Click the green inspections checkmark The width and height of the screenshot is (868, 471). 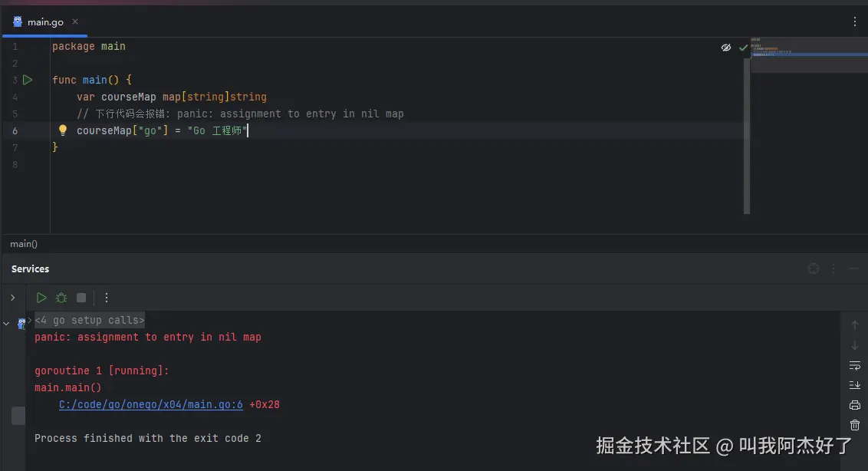tap(743, 48)
